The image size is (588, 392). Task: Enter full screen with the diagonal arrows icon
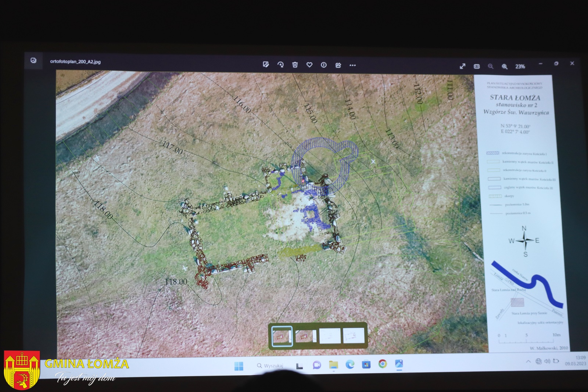pyautogui.click(x=462, y=66)
